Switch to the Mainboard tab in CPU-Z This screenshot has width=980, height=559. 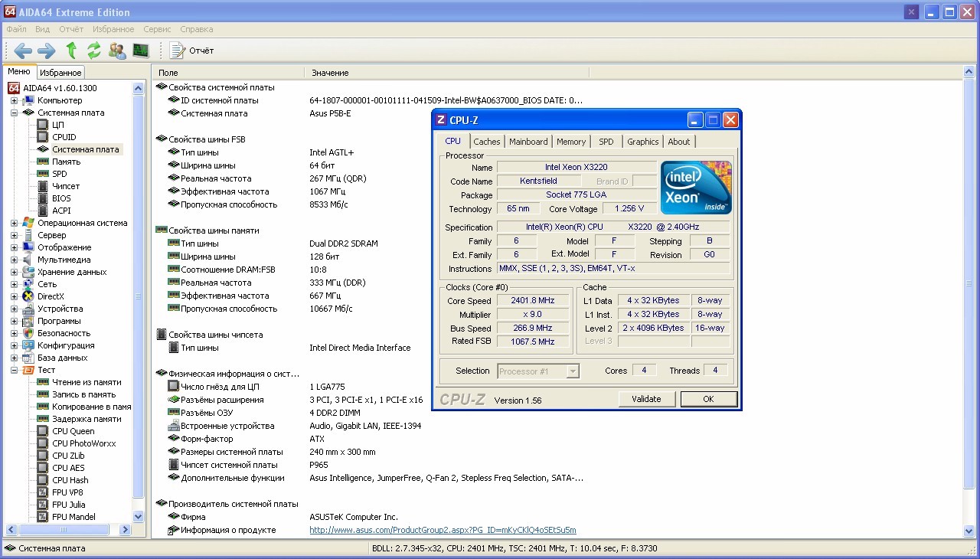[528, 142]
